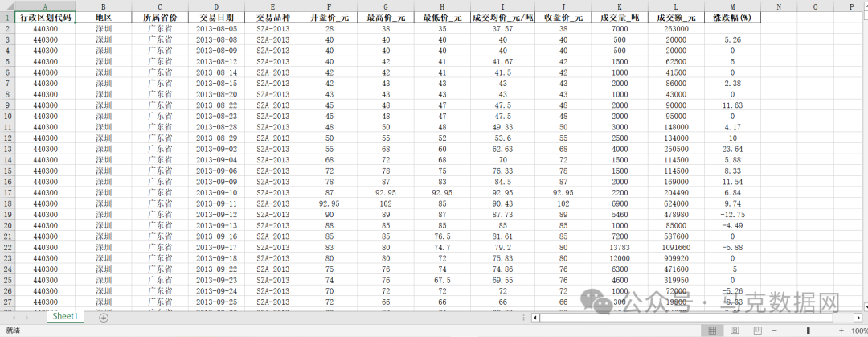This screenshot has height=337, width=868.
Task: Switch to Page Layout view
Action: pyautogui.click(x=734, y=331)
